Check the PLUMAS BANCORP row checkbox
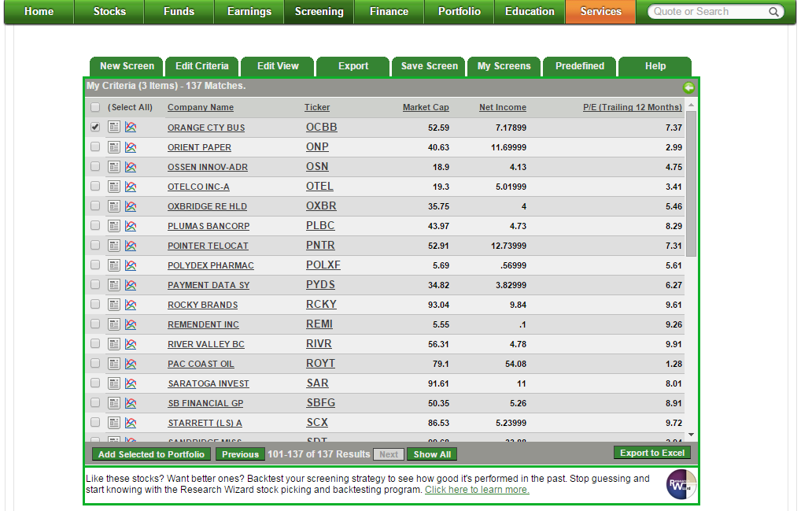 pyautogui.click(x=94, y=225)
